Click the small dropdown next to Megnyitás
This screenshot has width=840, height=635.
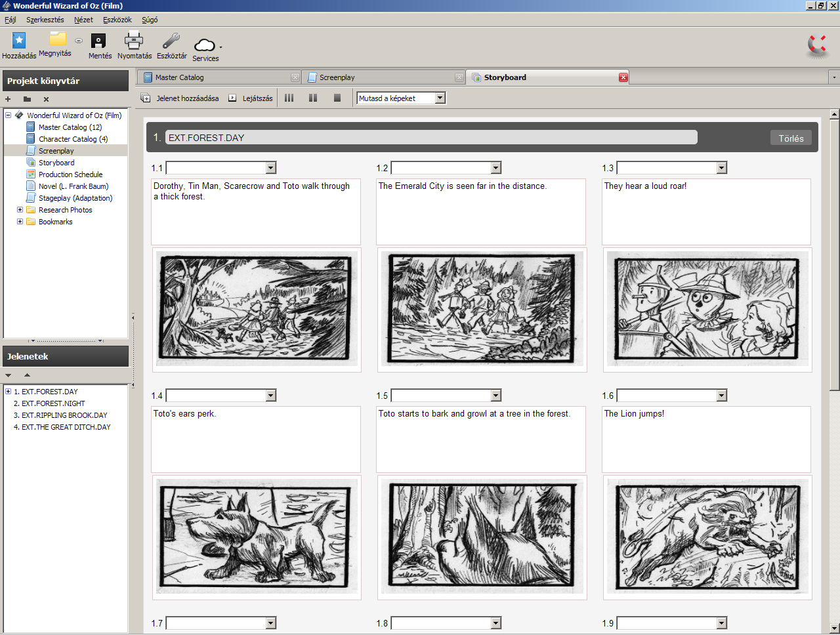click(x=79, y=41)
